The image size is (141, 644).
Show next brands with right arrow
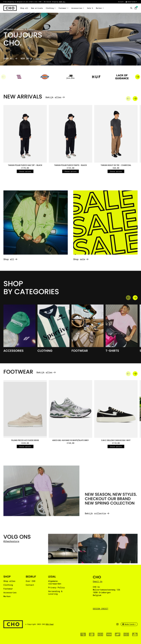click(137, 77)
